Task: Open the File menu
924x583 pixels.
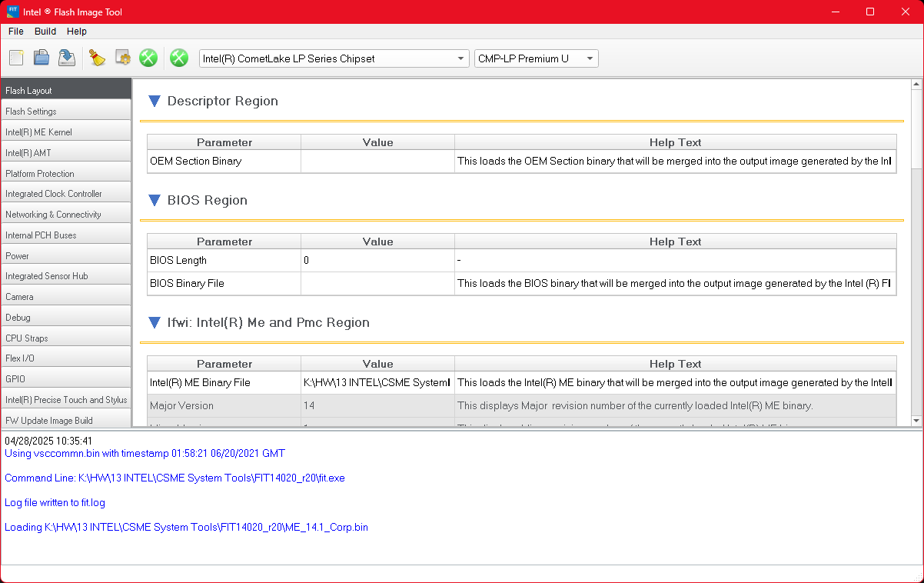Action: (x=16, y=32)
